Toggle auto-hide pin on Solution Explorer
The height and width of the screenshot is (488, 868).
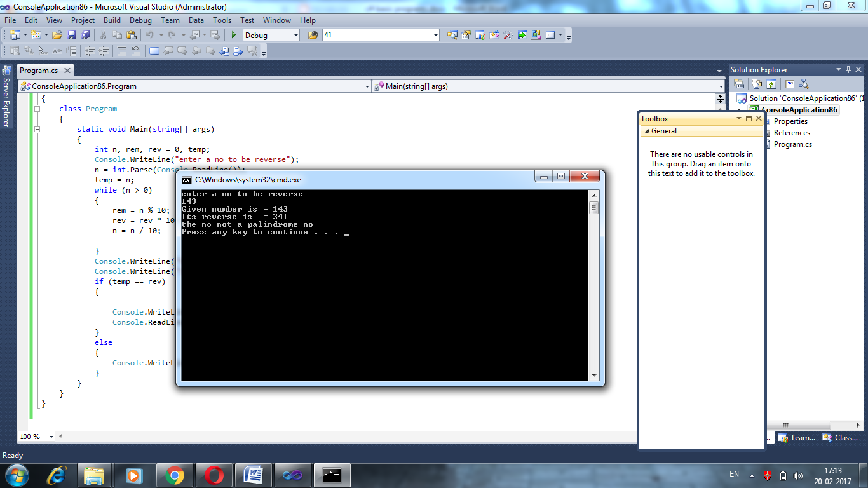point(849,69)
